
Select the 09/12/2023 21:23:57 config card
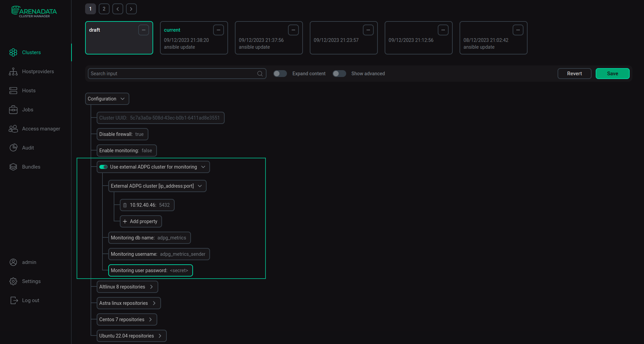[x=344, y=38]
